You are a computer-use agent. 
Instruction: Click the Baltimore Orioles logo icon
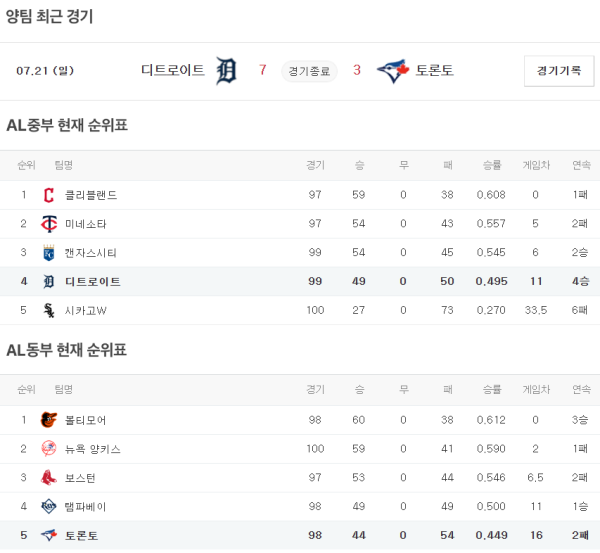click(x=49, y=420)
